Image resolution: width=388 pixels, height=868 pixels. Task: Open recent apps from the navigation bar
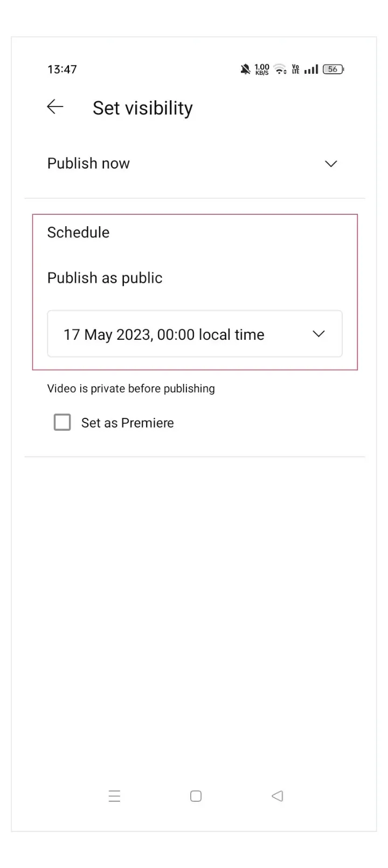tap(114, 796)
